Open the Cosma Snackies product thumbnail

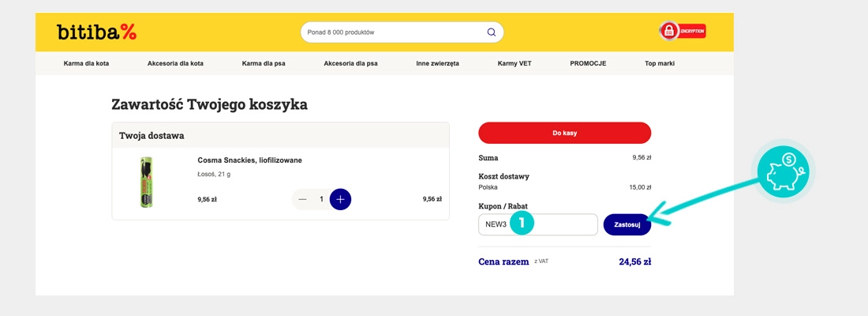(x=146, y=182)
